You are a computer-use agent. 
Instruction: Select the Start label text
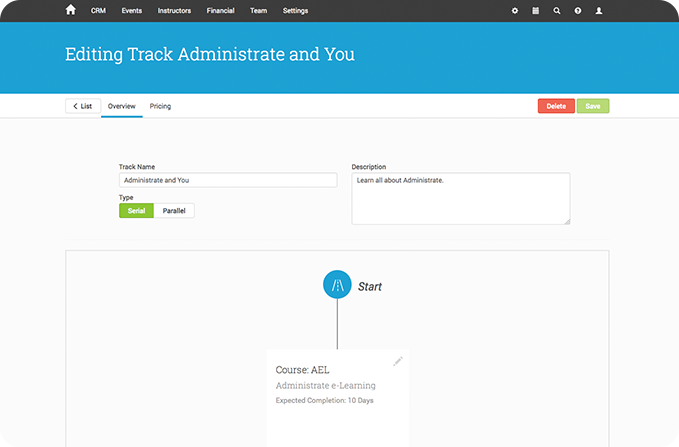(x=370, y=287)
